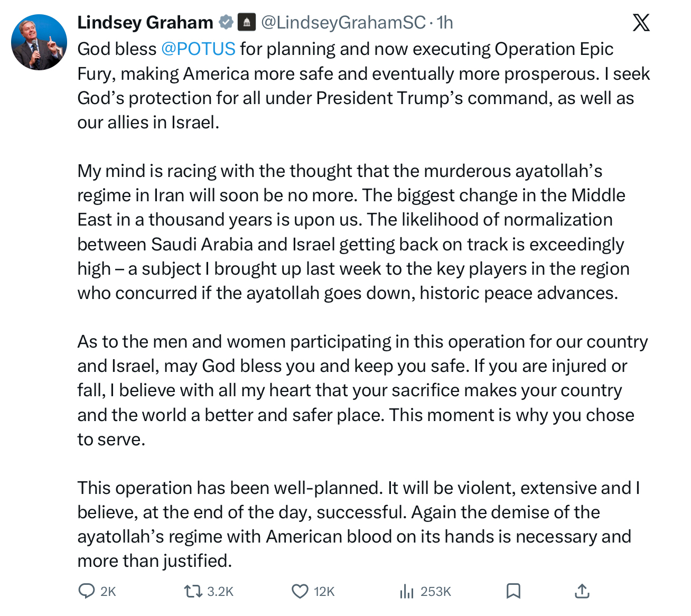Click the repost arrows icon

(x=193, y=591)
